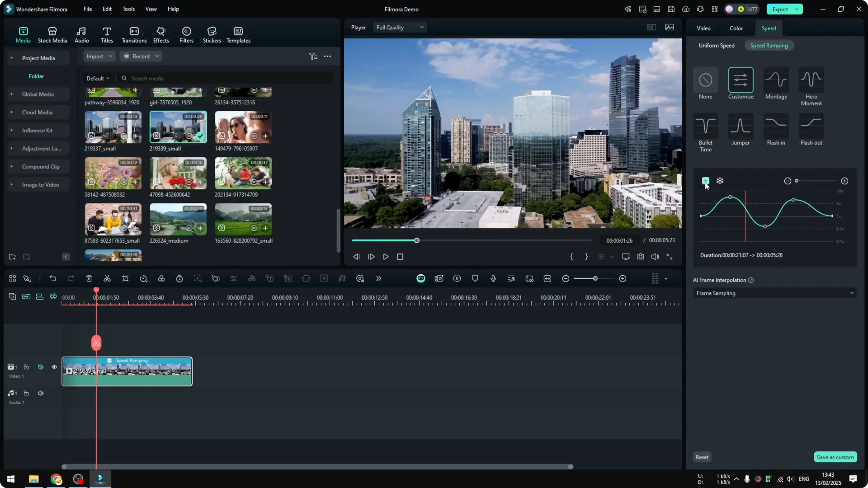The image size is (868, 488).
Task: Open the Frame Sampling interpolation dropdown
Action: pos(774,293)
